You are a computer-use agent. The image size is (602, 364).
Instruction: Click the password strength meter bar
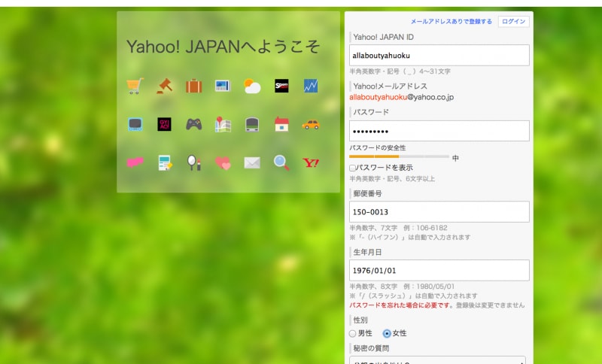click(x=399, y=156)
